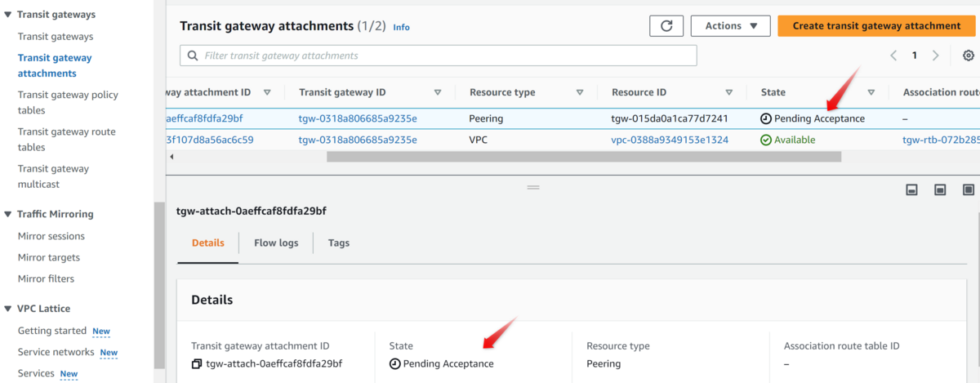Click the filter transit gateway attachments field

[439, 56]
